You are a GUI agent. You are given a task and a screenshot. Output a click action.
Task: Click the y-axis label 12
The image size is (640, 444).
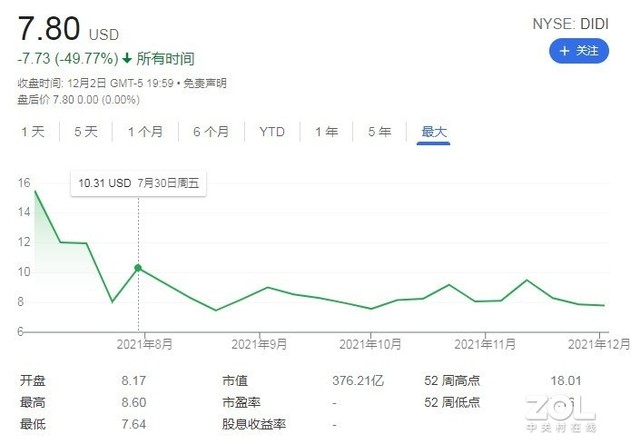pyautogui.click(x=24, y=242)
